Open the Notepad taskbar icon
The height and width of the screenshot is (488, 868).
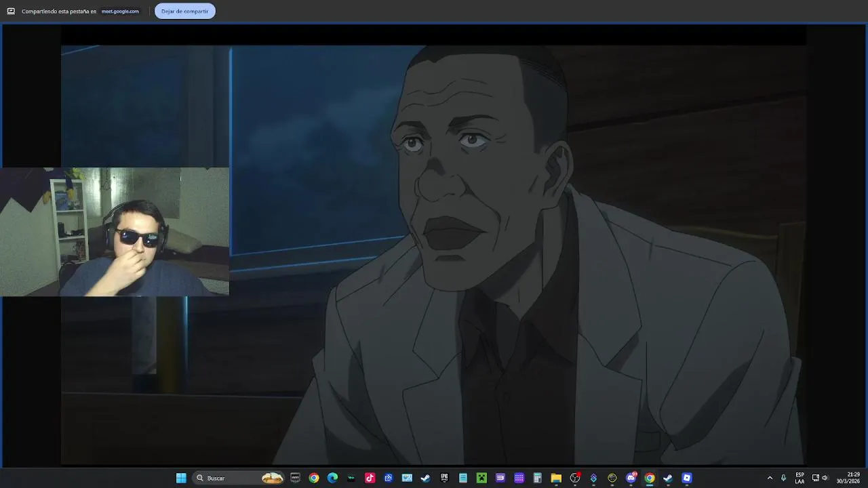coord(463,478)
